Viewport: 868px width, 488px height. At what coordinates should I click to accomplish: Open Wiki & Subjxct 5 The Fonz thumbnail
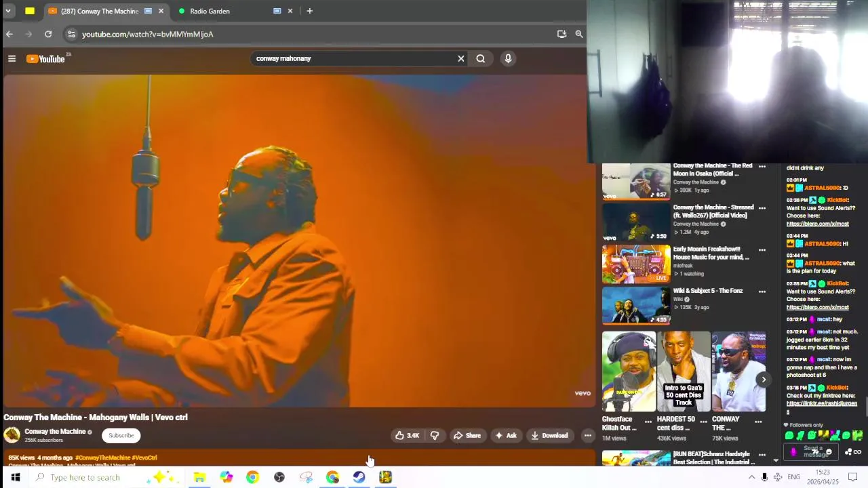636,306
